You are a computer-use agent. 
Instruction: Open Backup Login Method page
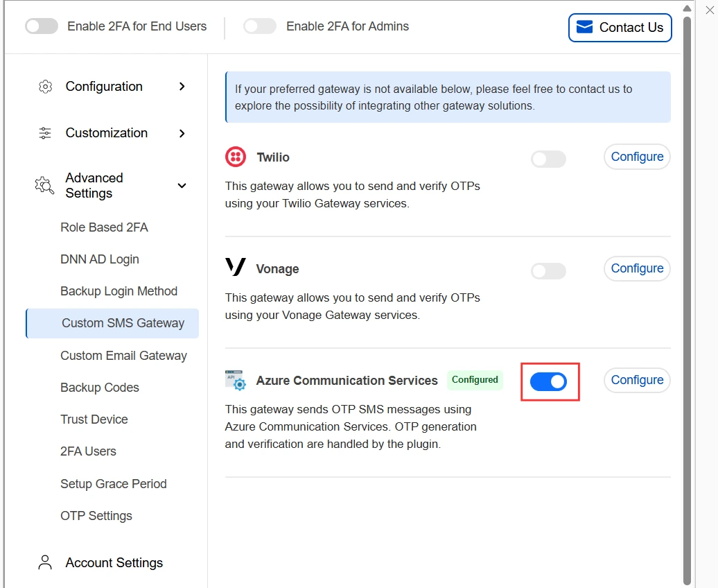(119, 291)
